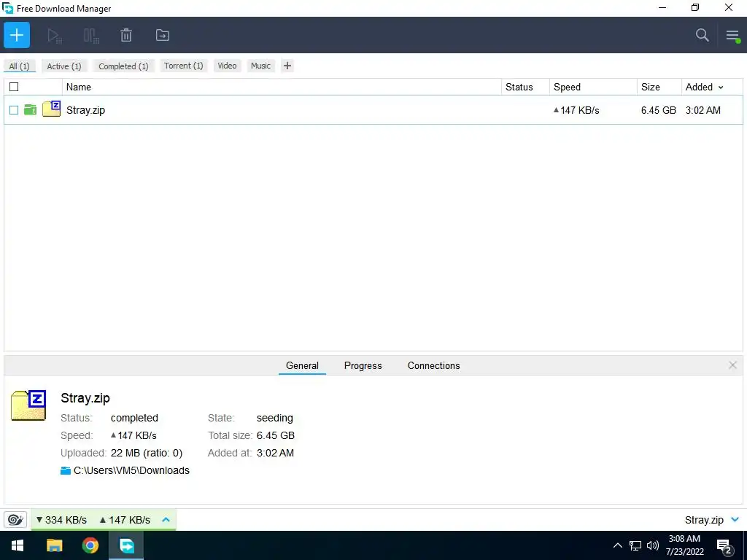Click the Size column header
The image size is (747, 560).
pyautogui.click(x=659, y=87)
